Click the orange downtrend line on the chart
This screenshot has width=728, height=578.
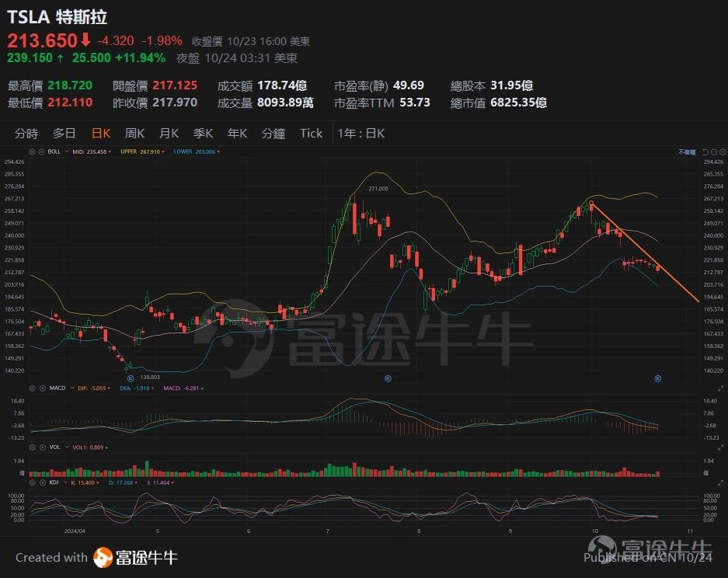coord(645,252)
